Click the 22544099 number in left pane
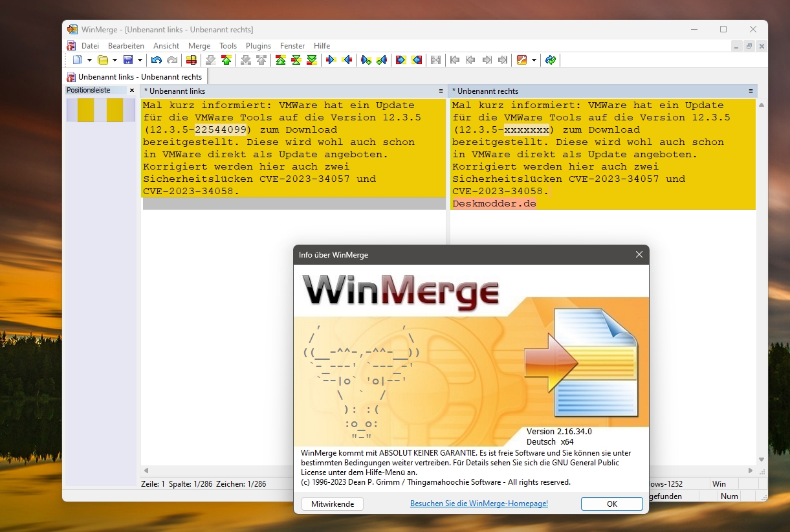790x532 pixels. (221, 129)
